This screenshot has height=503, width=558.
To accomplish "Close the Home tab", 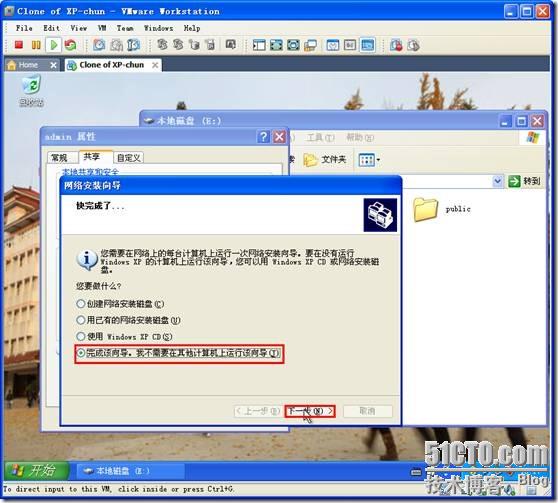I will pos(53,65).
